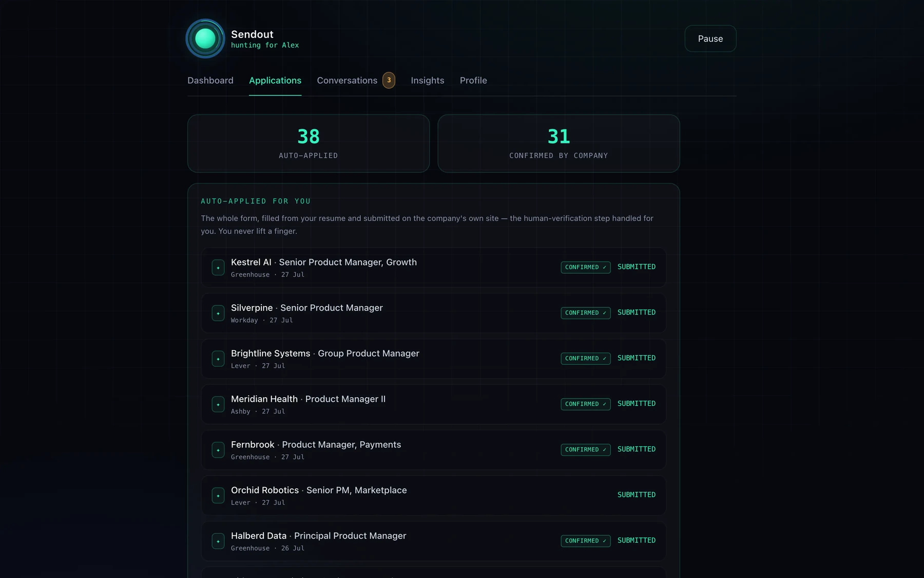924x578 pixels.
Task: Open the 38 Auto-Applied stat card
Action: pos(309,143)
